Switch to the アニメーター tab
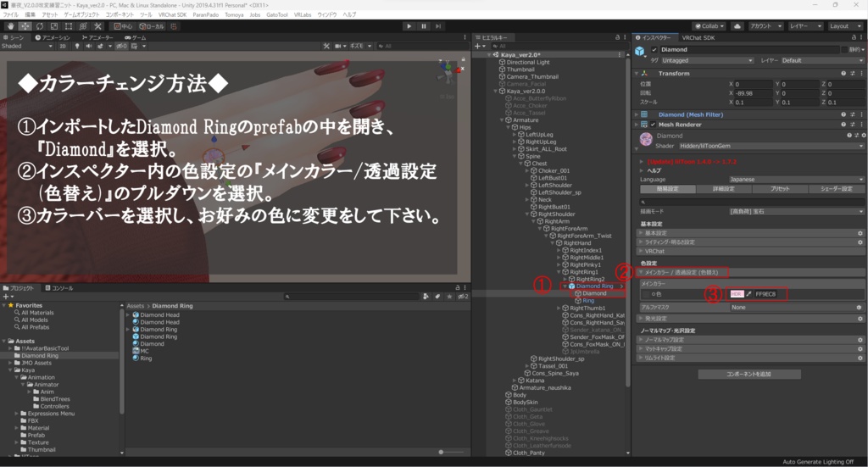 coord(97,37)
